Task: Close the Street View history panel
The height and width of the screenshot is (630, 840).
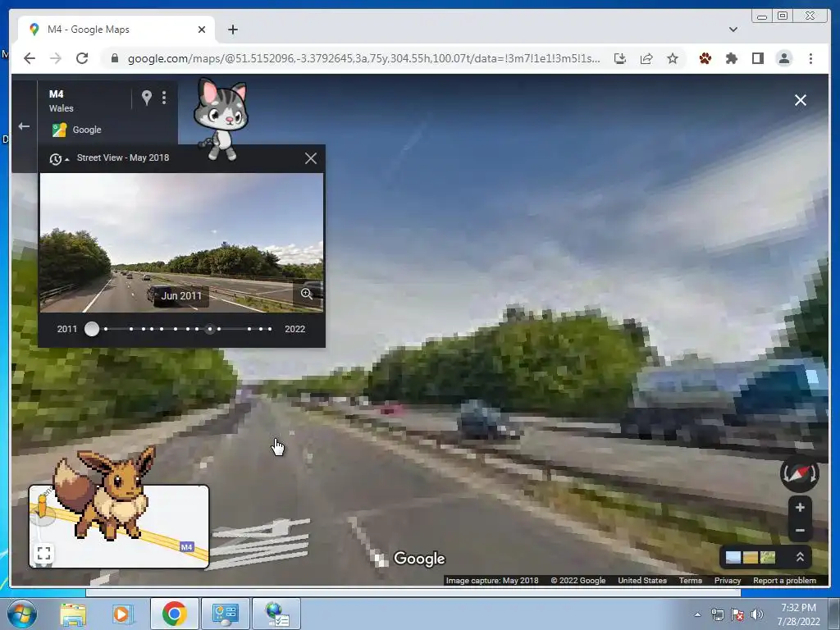Action: 311,158
